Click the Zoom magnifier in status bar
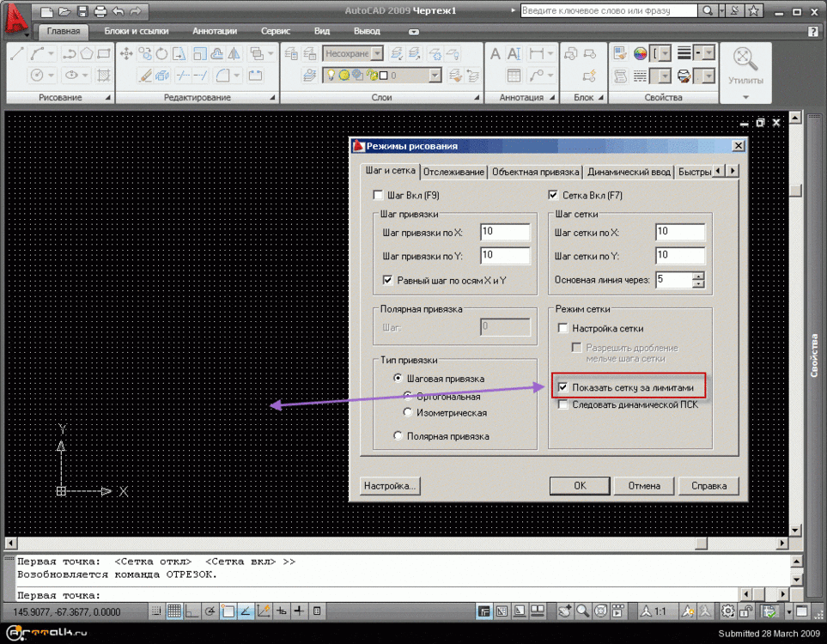This screenshot has height=644, width=827. pos(582,611)
